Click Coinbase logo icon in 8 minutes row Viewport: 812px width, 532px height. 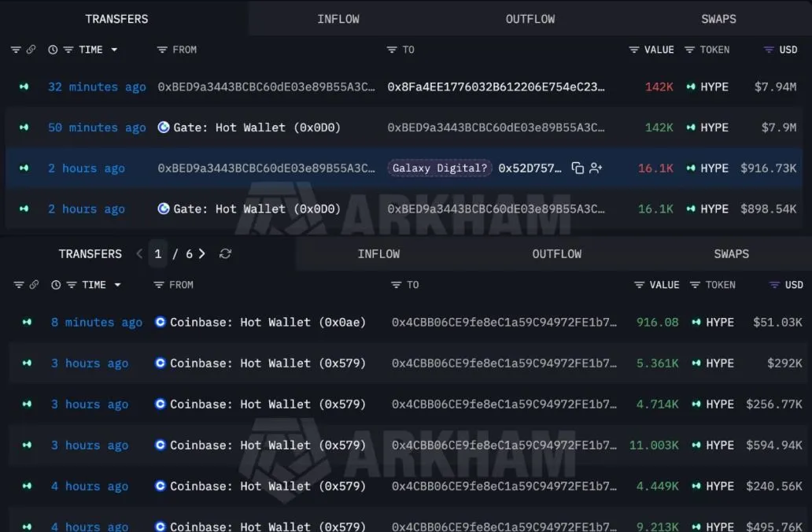(161, 322)
